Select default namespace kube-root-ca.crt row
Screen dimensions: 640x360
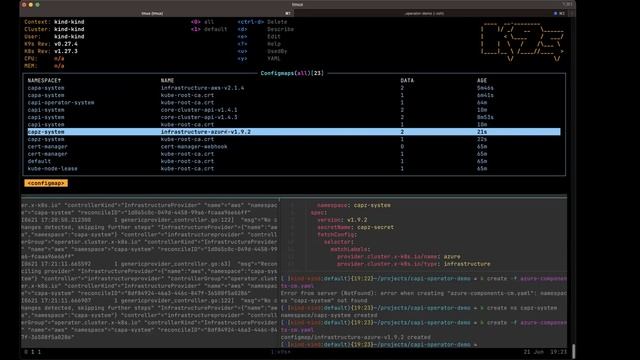pos(294,161)
